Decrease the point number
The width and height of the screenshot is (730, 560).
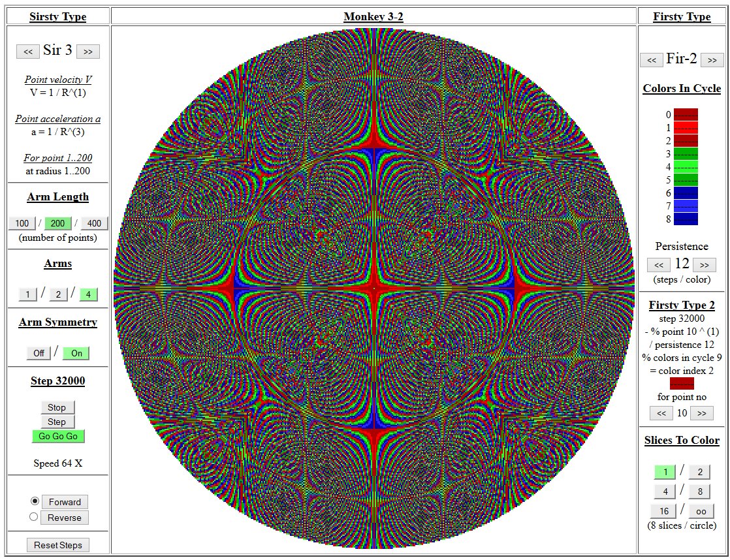[x=661, y=413]
